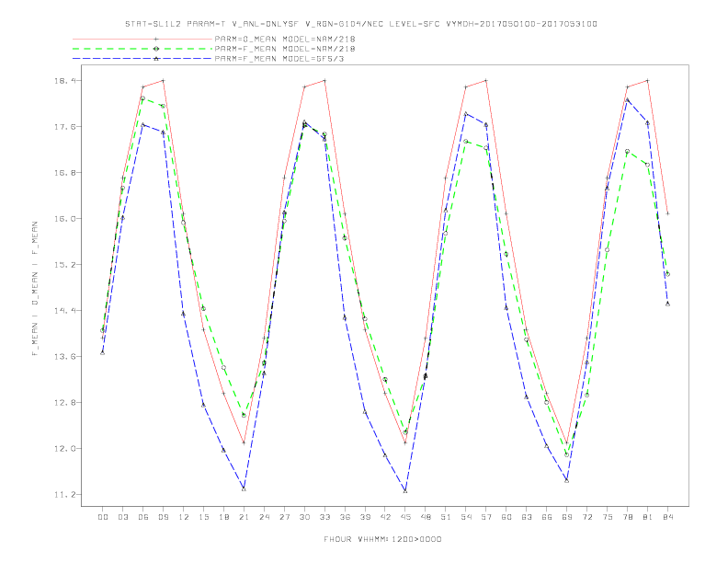This screenshot has width=728, height=563.
Task: Click y-axis tick value 17.6
Action: [x=64, y=127]
